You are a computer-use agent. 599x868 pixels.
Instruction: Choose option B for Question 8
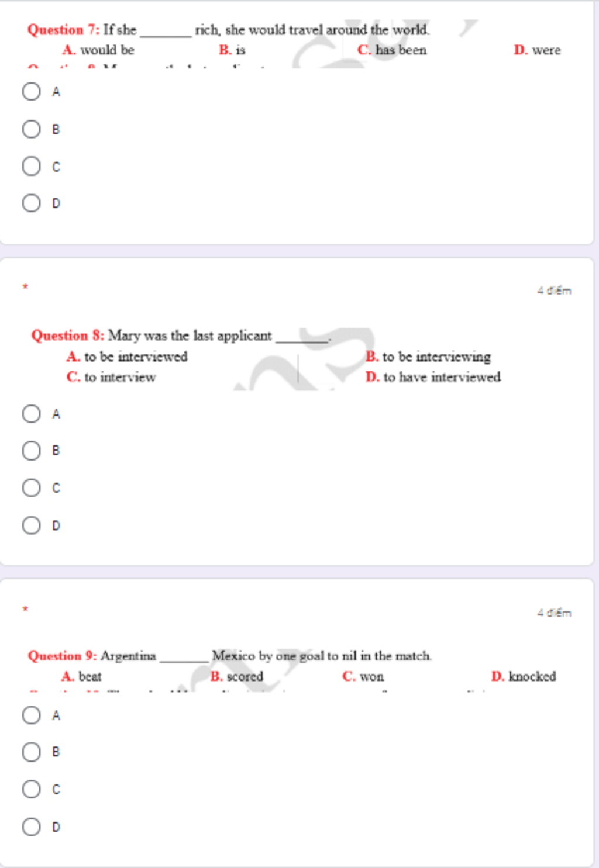click(32, 451)
